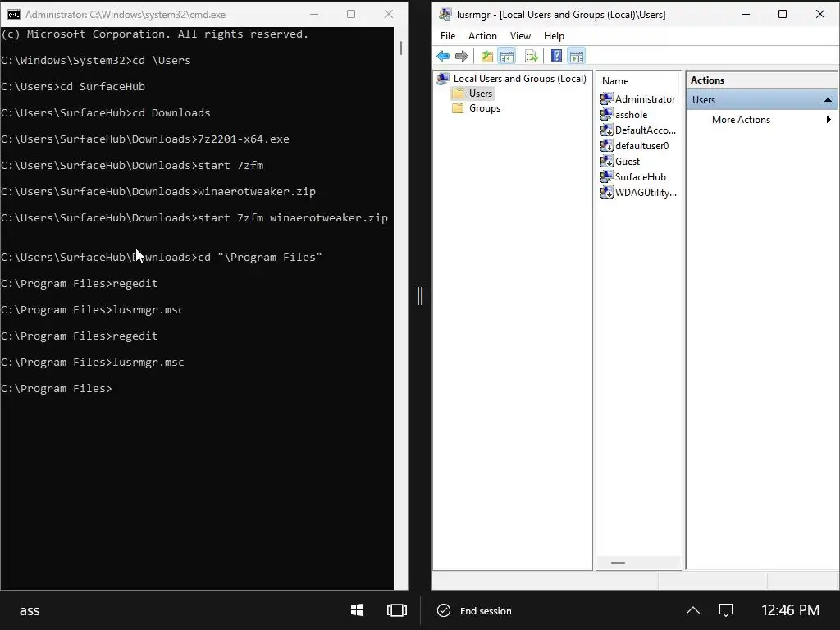Viewport: 840px width, 630px height.
Task: Click the Export List toolbar icon
Action: [x=531, y=56]
